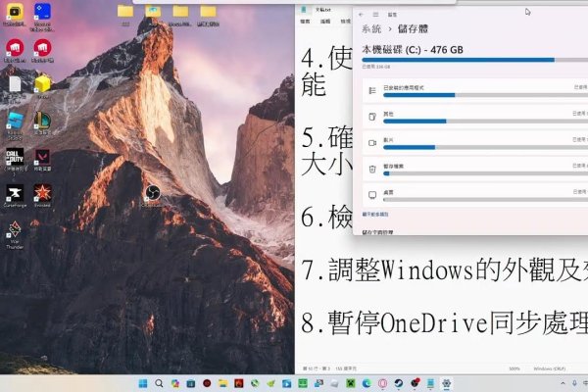588x392 pixels.
Task: Open the Enlisted desktop shortcut
Action: tap(42, 195)
